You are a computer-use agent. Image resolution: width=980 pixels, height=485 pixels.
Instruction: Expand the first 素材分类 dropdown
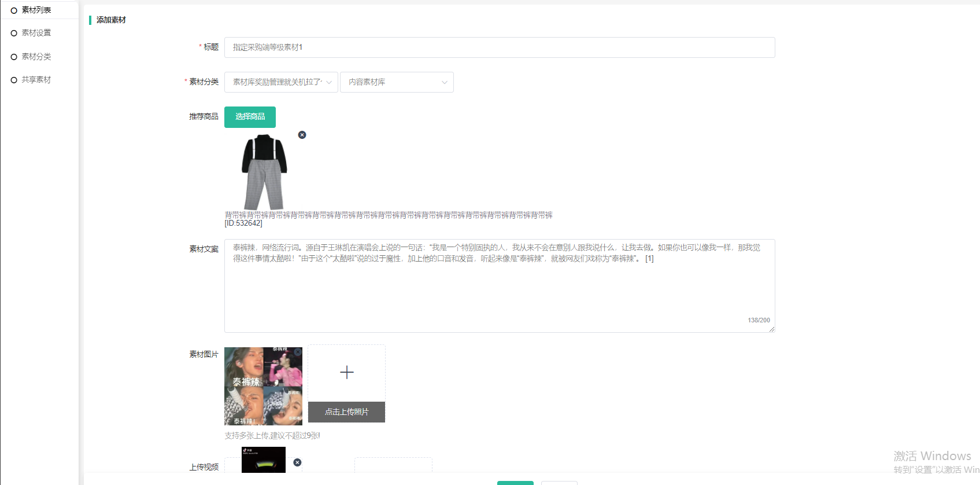[281, 82]
